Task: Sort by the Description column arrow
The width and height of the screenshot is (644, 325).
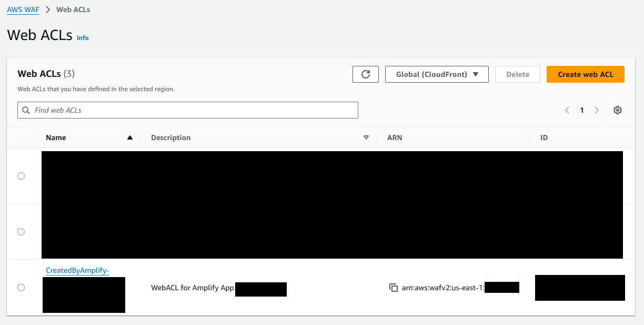Action: 366,137
